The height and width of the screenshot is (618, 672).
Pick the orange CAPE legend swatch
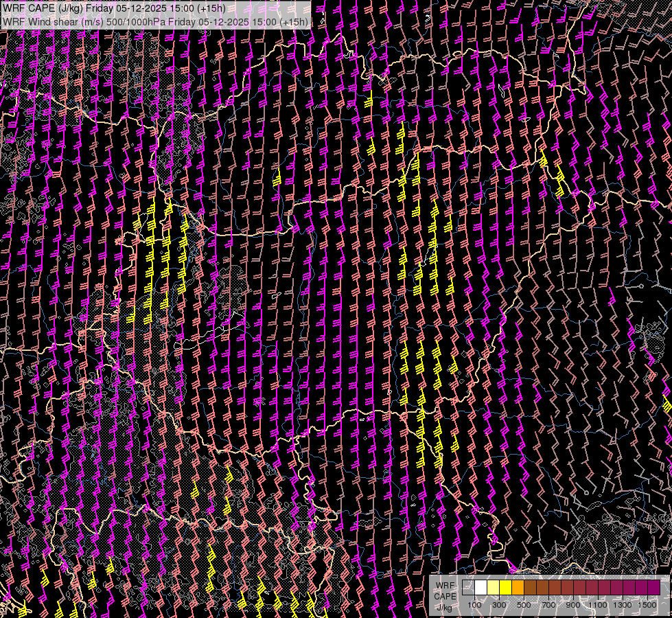[518, 587]
